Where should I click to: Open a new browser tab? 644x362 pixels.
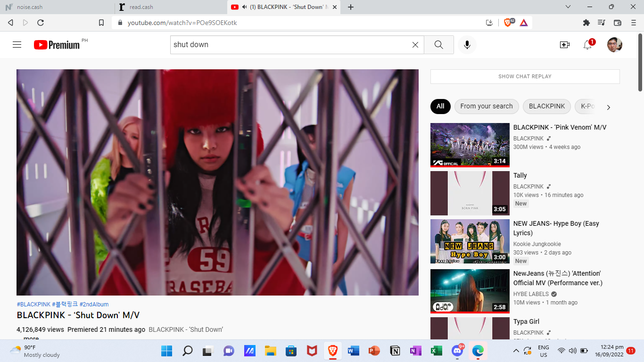pyautogui.click(x=351, y=7)
